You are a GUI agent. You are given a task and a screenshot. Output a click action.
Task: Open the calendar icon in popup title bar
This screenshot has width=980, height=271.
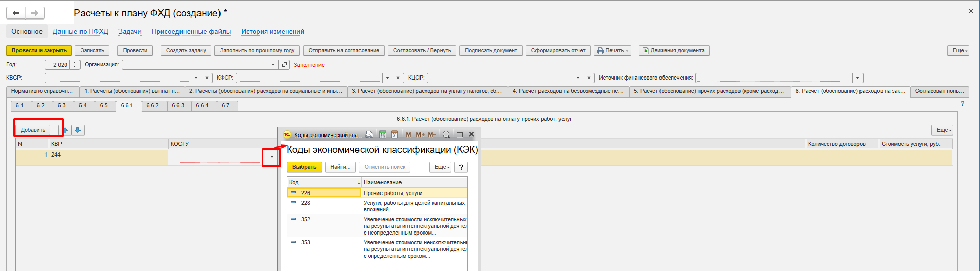394,134
